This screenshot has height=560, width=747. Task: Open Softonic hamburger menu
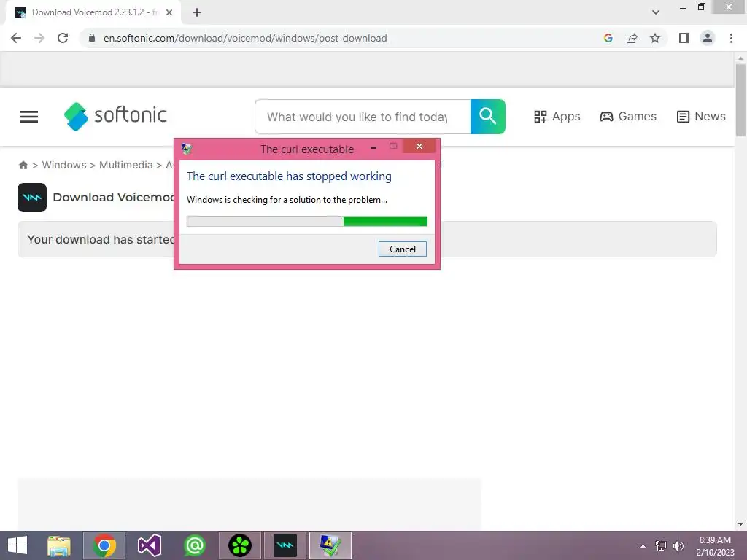tap(29, 117)
